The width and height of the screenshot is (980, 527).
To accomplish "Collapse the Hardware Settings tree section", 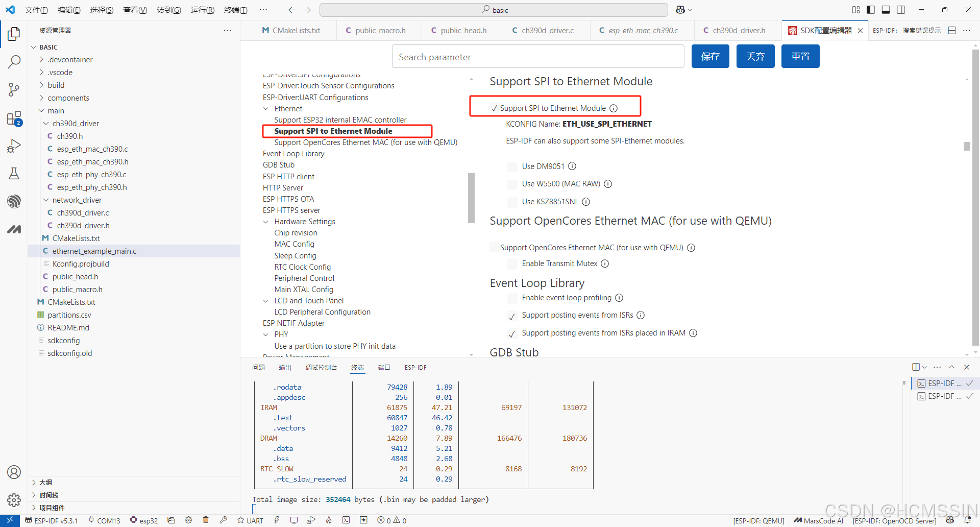I will (266, 221).
